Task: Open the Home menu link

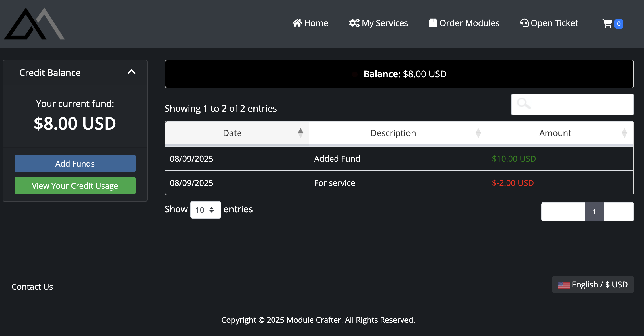Action: [x=310, y=23]
